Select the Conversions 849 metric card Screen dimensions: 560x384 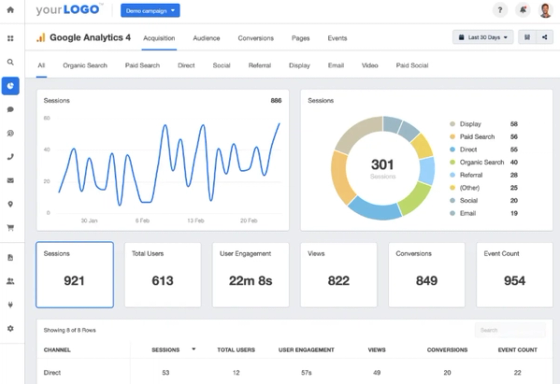point(427,275)
